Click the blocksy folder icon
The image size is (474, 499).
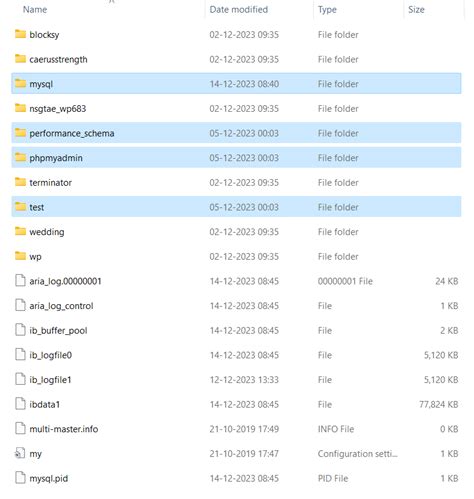[20, 34]
